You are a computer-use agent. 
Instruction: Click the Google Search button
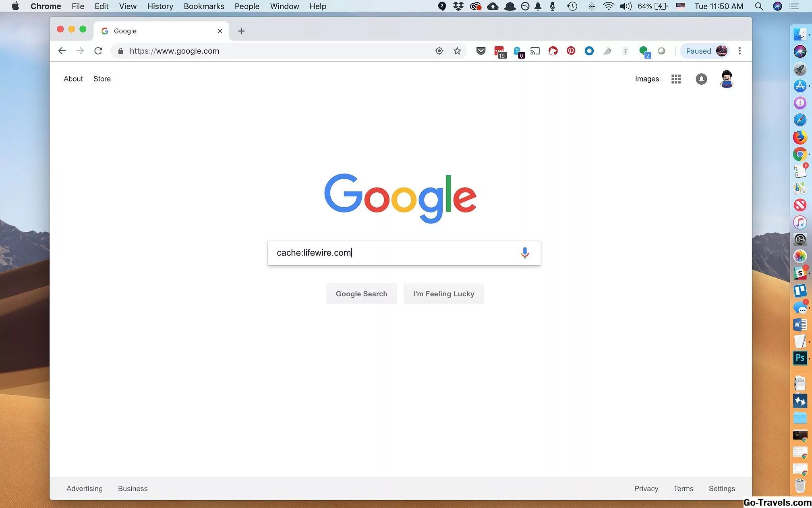[x=361, y=293]
